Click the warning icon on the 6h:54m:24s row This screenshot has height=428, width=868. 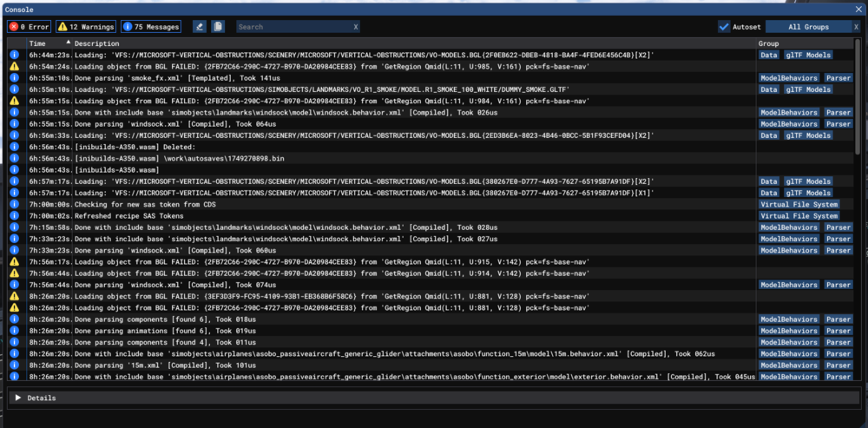14,66
